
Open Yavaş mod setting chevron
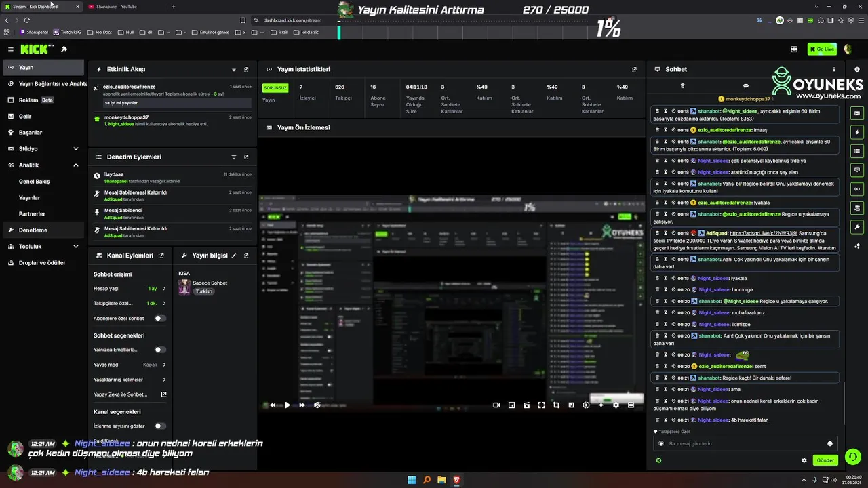click(164, 365)
